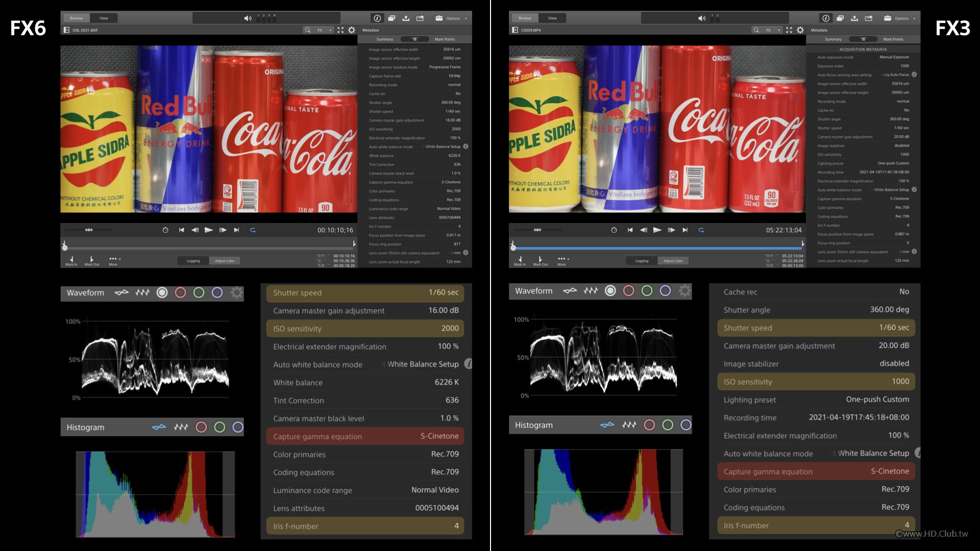Select the Browse tab in FX6 window
This screenshot has height=551, width=980.
coord(77,18)
